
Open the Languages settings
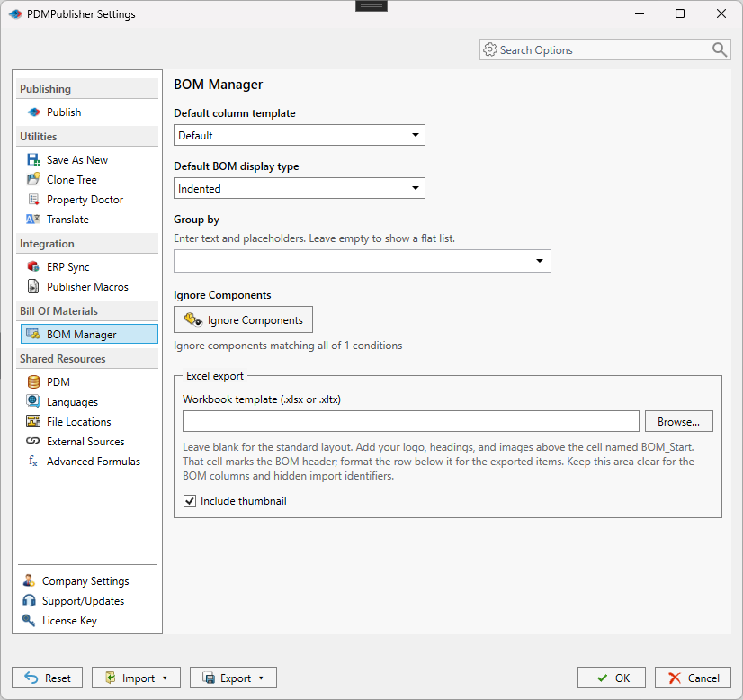click(x=90, y=401)
